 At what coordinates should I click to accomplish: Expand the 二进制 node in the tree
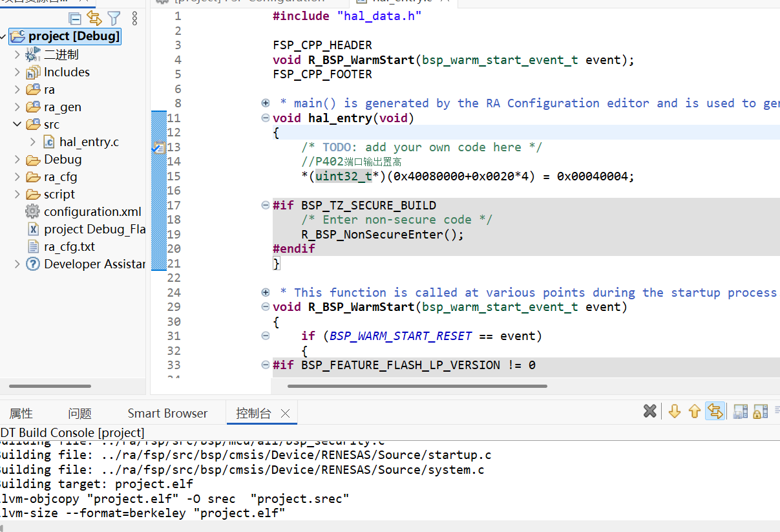point(17,55)
